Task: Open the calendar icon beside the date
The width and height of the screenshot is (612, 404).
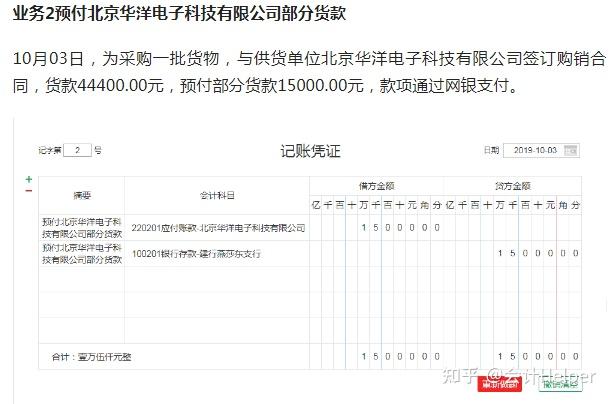Action: pos(571,150)
